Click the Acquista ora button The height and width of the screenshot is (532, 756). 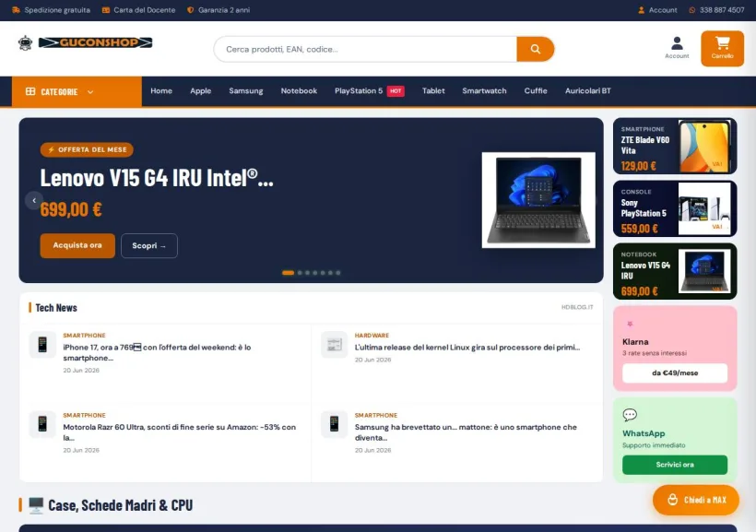(77, 245)
